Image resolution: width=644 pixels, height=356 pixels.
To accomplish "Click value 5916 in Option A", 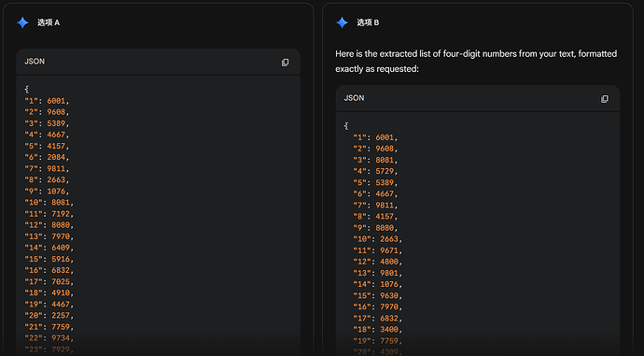I will (x=61, y=259).
